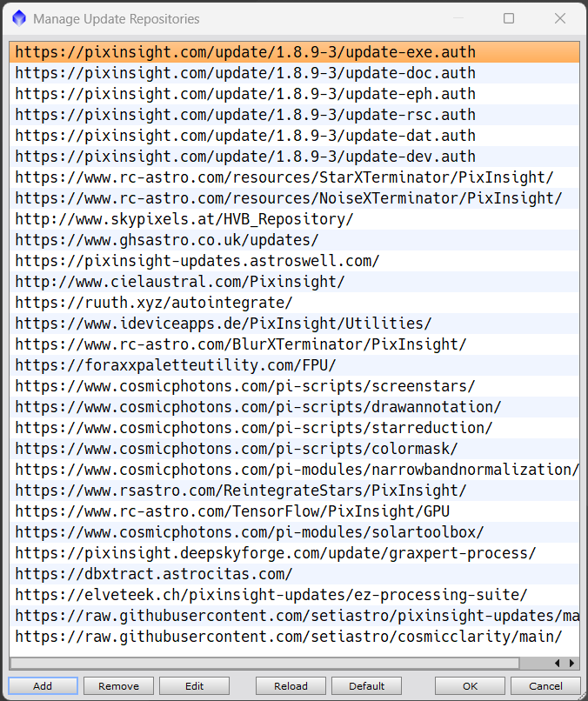Select the NoiseXTerminator repository URL
This screenshot has width=588, height=701.
294,198
